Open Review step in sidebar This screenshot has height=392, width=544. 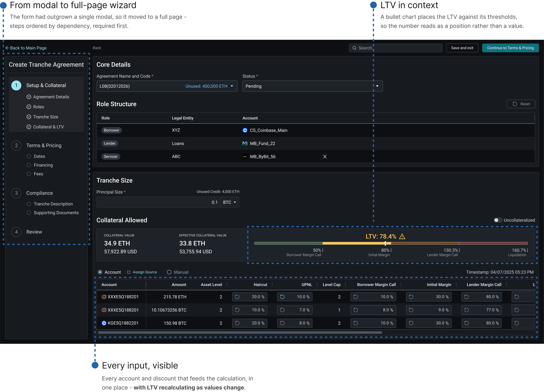click(x=34, y=232)
